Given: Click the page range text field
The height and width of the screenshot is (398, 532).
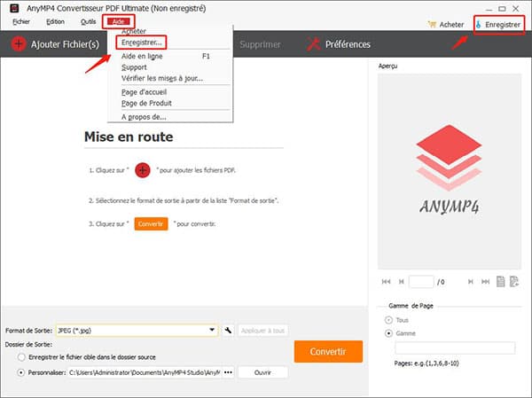Looking at the screenshot, I should 455,348.
